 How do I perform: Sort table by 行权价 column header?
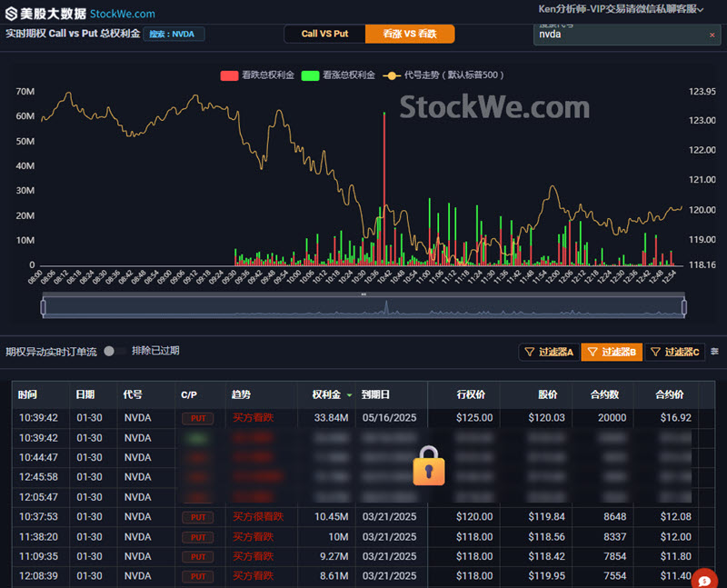click(x=471, y=394)
